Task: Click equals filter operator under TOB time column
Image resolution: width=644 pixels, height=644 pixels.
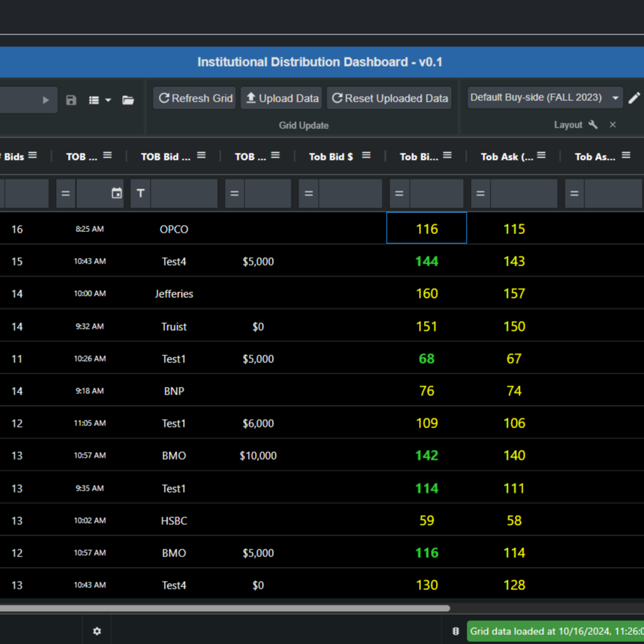Action: pos(66,193)
